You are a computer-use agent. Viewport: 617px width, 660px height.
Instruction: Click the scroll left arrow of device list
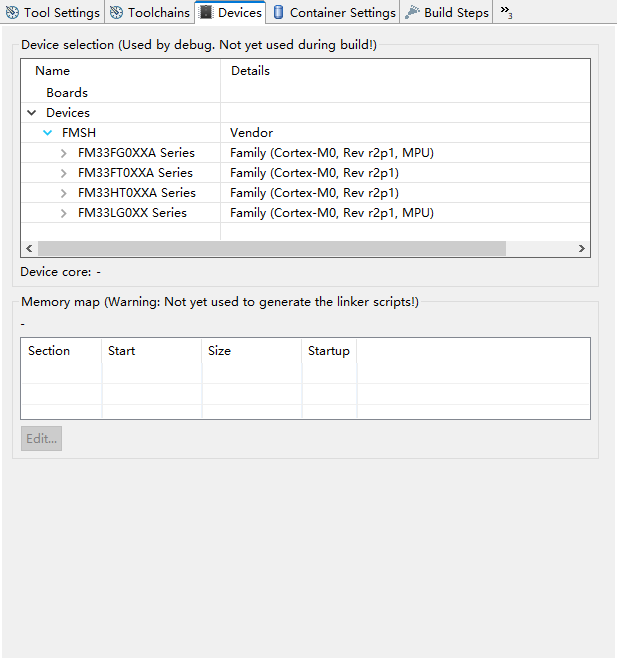[x=29, y=248]
